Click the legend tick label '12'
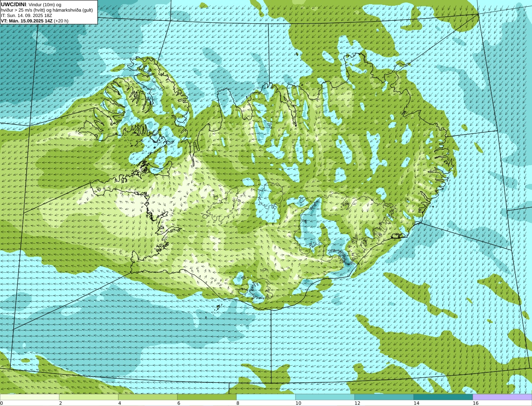532x406 pixels. tap(357, 403)
